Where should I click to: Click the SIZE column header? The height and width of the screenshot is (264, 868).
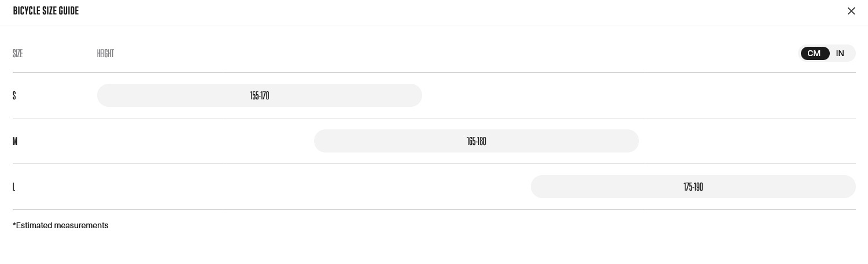coord(17,53)
